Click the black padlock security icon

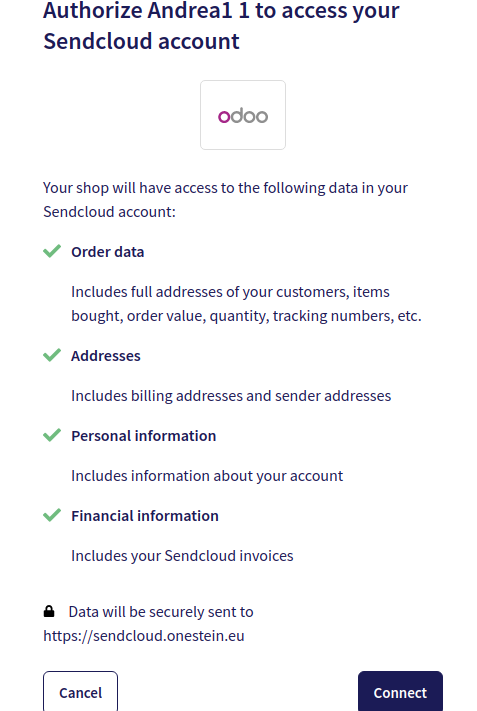pos(49,611)
